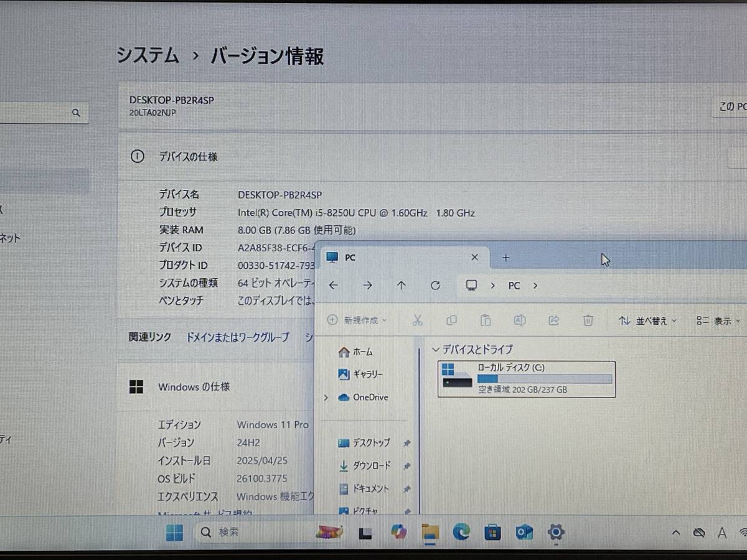Show hidden system tray icons
The image size is (747, 560).
pyautogui.click(x=677, y=533)
